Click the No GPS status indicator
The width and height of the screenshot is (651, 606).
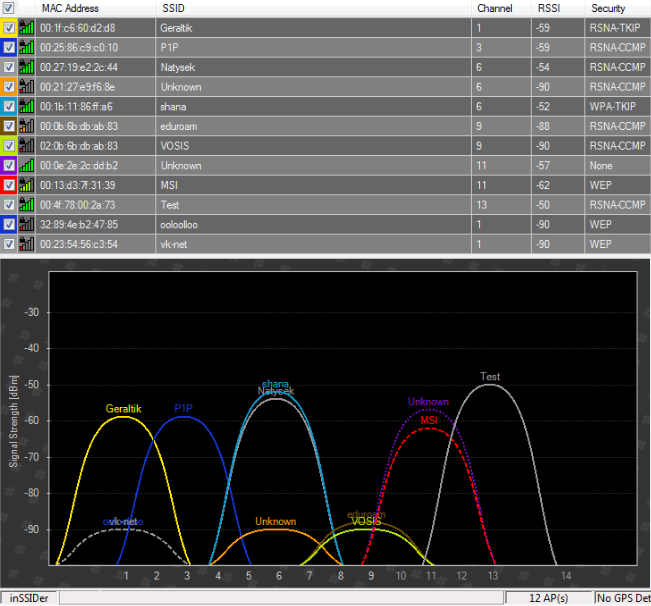(x=623, y=598)
